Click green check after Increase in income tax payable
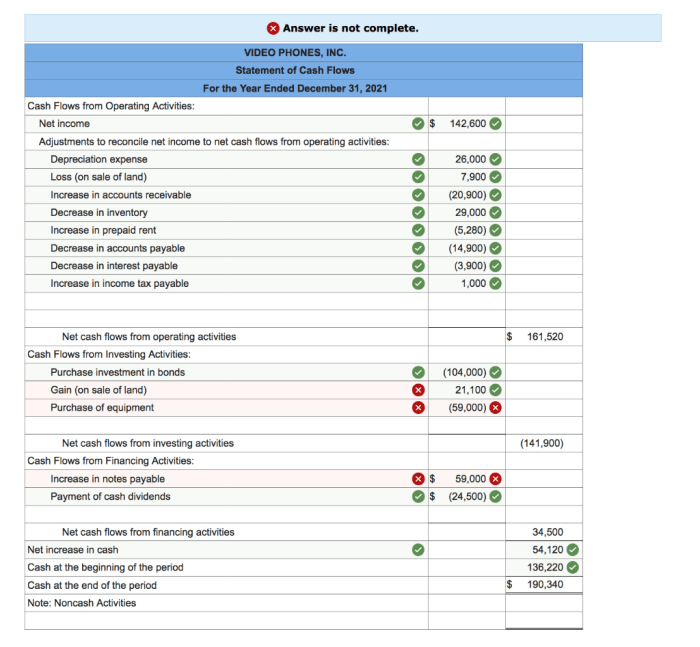The width and height of the screenshot is (700, 647). click(x=418, y=284)
